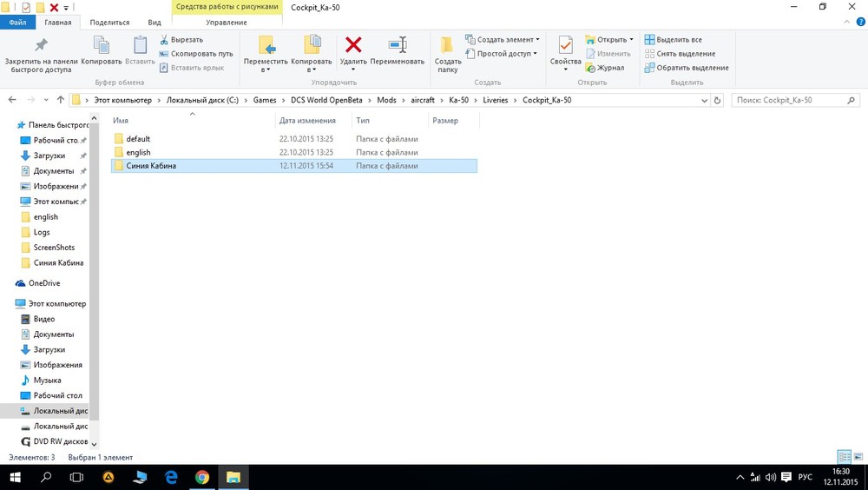Open the Управление tab
The image size is (868, 490).
[227, 23]
